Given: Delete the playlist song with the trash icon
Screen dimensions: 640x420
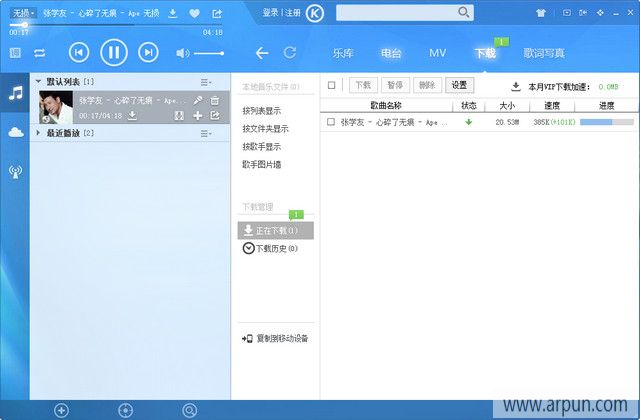Looking at the screenshot, I should 215,100.
